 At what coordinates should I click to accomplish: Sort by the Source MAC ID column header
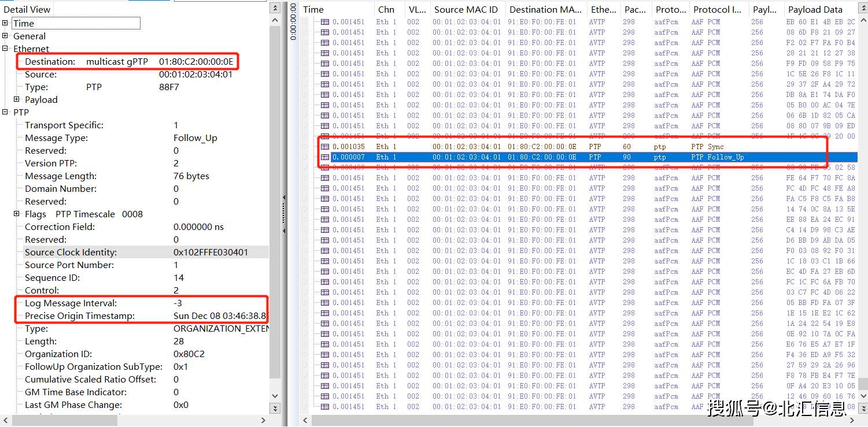[x=466, y=9]
